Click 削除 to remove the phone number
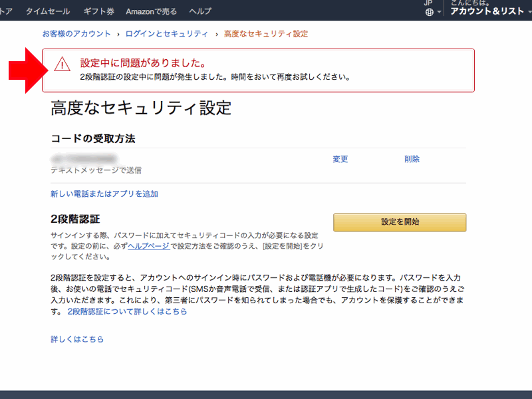Image resolution: width=532 pixels, height=399 pixels. (412, 159)
